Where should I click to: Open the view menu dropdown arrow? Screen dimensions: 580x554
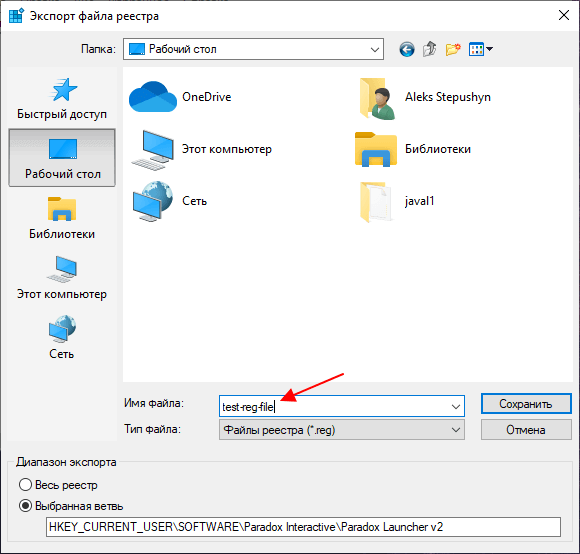click(489, 49)
